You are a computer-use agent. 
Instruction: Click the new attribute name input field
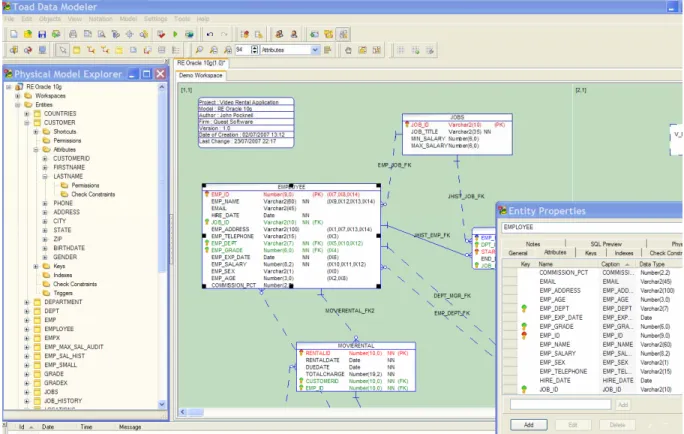point(561,405)
